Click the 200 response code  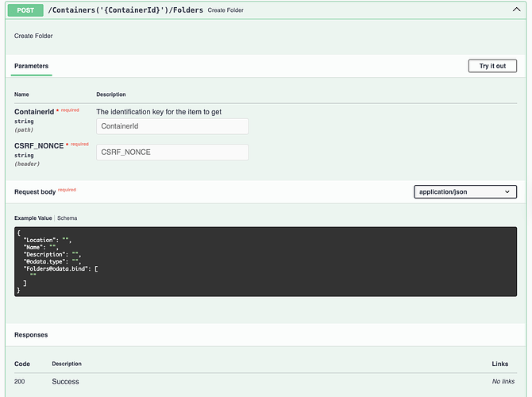[x=21, y=381]
